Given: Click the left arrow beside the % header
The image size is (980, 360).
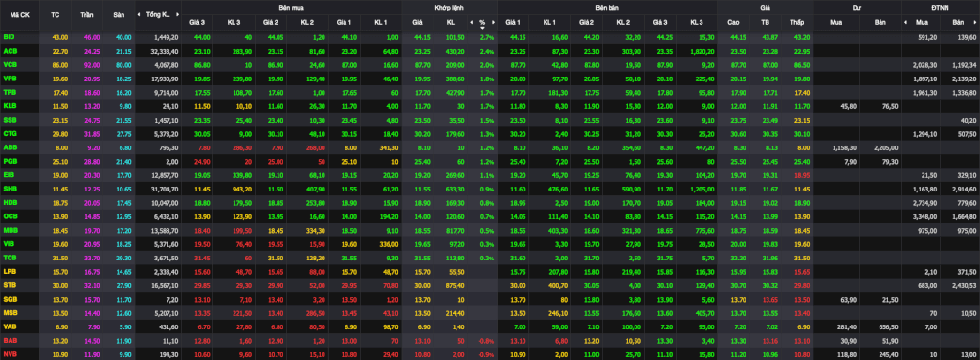Looking at the screenshot, I should click(x=471, y=23).
